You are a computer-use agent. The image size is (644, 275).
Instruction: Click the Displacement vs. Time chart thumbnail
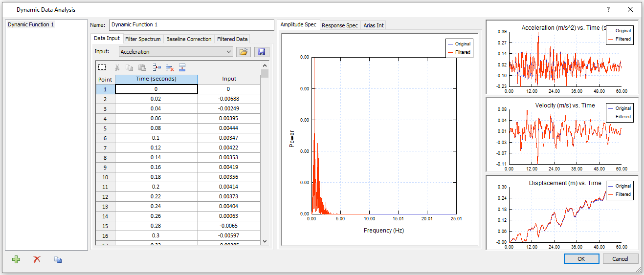(x=562, y=213)
